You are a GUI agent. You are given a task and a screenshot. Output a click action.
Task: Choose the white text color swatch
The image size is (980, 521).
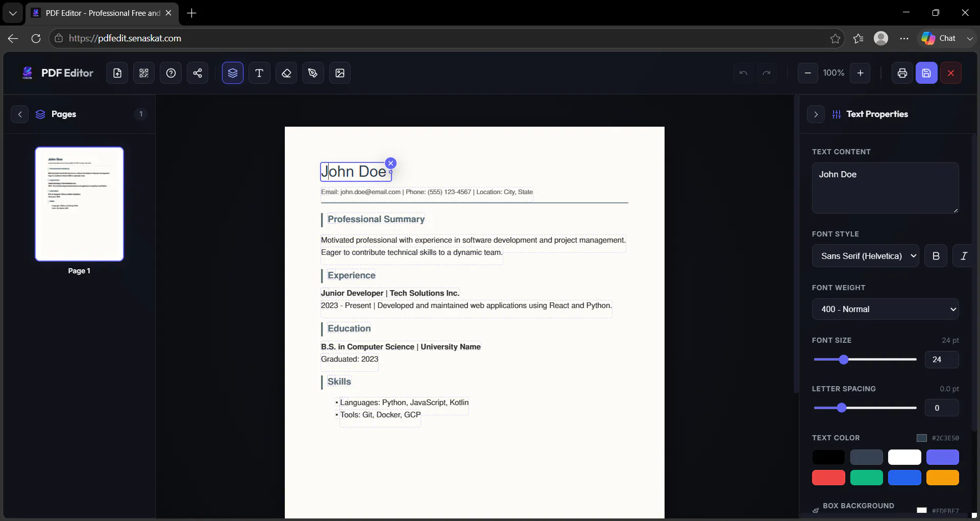pos(904,457)
